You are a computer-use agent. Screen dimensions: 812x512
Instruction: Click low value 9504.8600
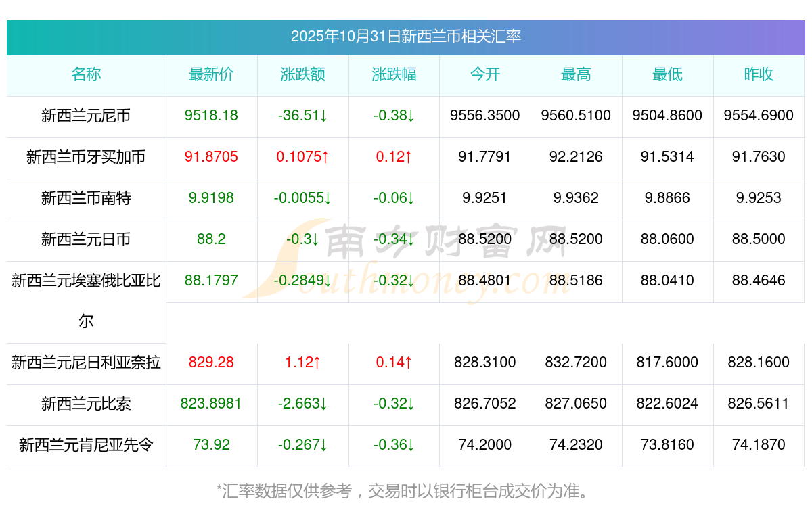click(667, 116)
